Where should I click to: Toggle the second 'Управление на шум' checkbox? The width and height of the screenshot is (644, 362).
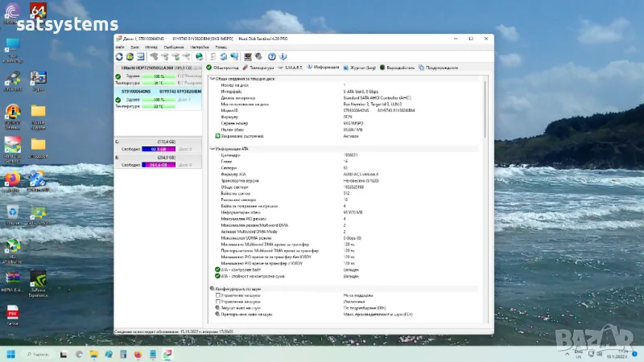[x=217, y=302]
